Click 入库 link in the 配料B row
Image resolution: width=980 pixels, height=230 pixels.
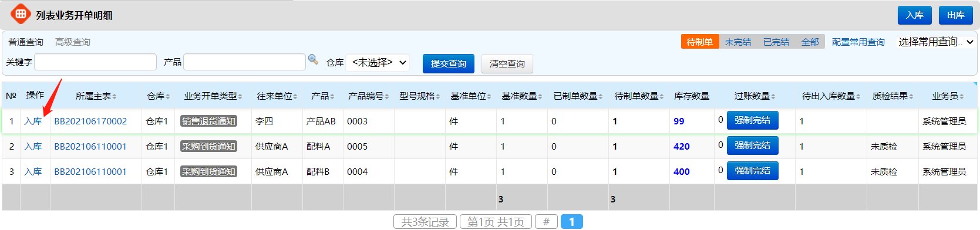[33, 172]
